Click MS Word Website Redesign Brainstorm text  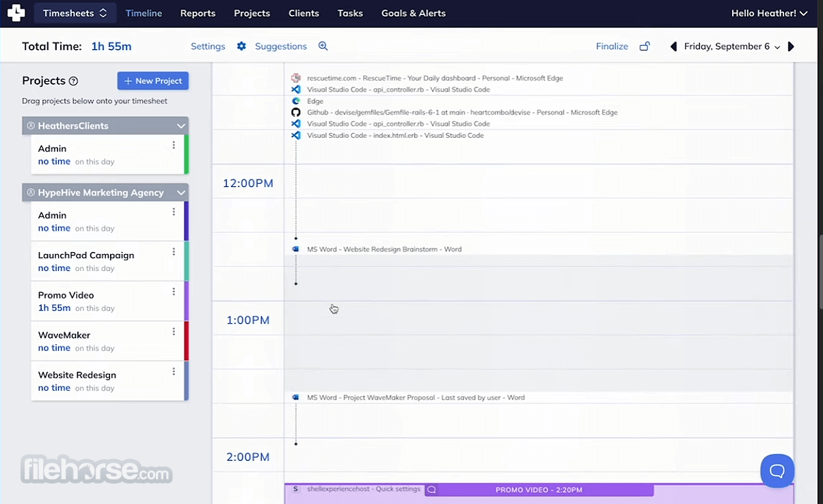click(384, 249)
